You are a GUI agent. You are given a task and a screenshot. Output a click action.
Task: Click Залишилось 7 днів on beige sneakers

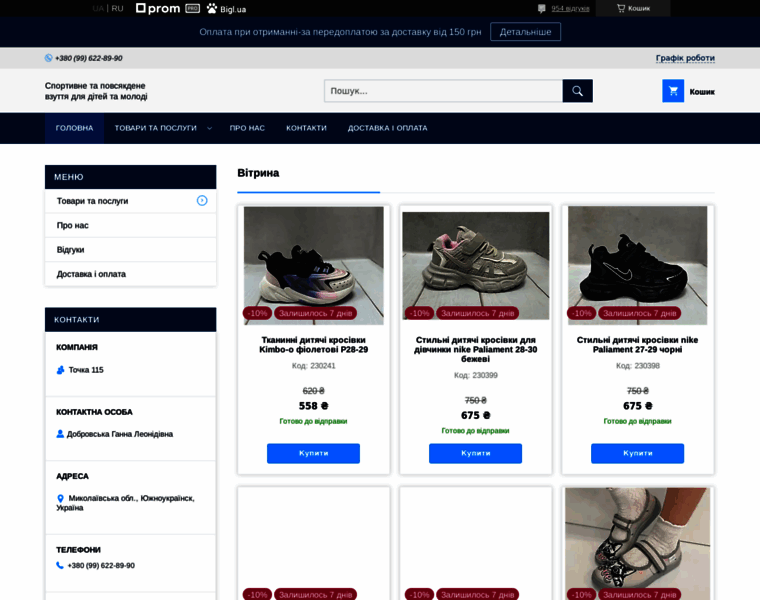(x=477, y=314)
